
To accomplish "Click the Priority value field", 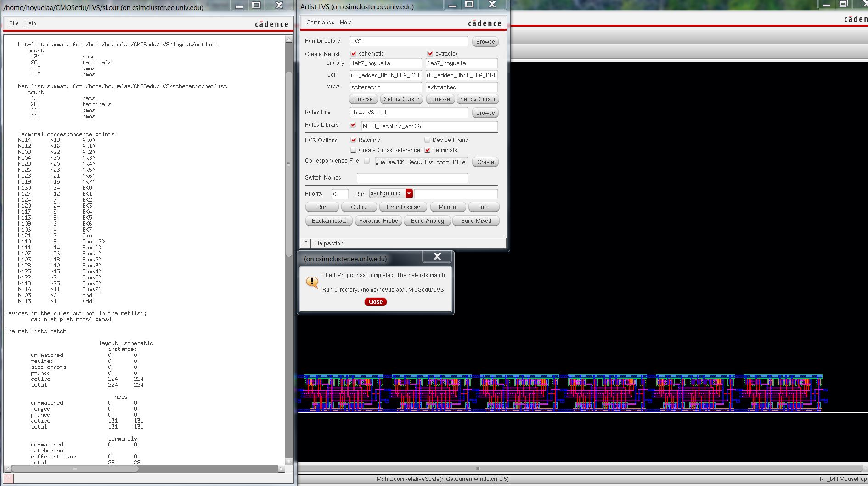I will (x=340, y=194).
